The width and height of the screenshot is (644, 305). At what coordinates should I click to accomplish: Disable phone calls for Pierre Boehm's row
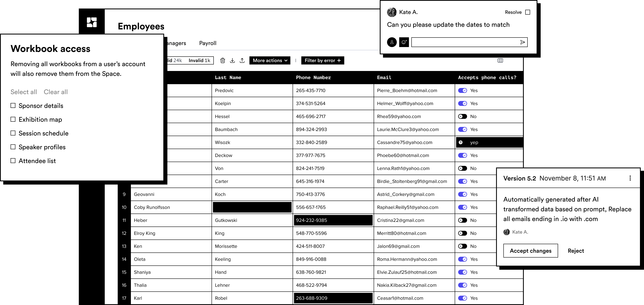pos(463,90)
